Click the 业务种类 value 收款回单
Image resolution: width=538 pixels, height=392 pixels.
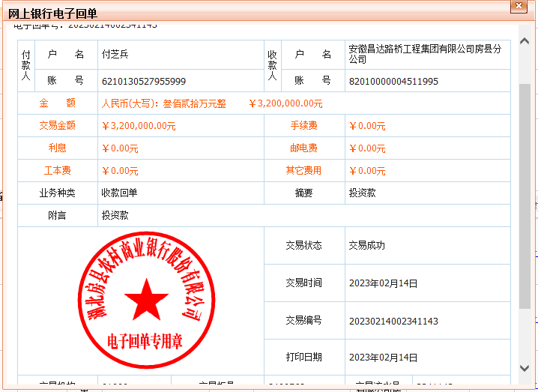119,193
